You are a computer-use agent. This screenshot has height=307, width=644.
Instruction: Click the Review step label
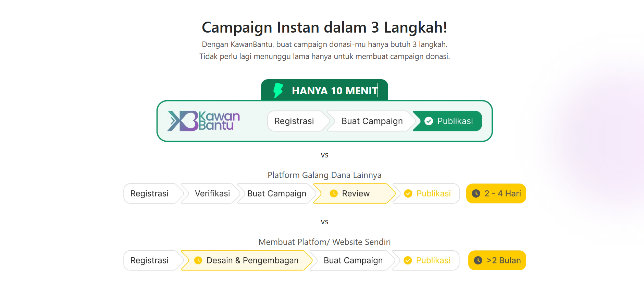[356, 193]
